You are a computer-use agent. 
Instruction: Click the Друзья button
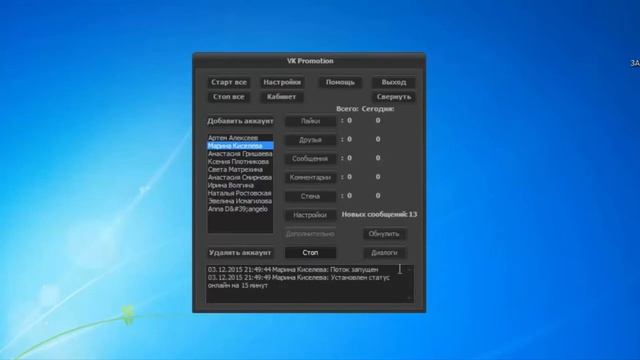pos(310,140)
